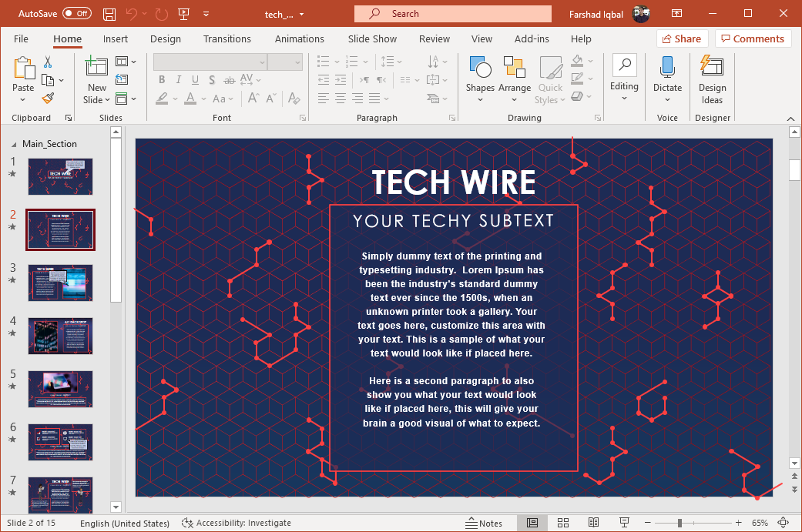Click the zoom slider handle
Screen dimensions: 802x532
click(680, 523)
